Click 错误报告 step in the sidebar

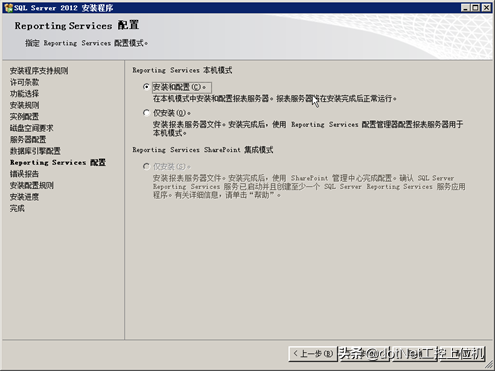pyautogui.click(x=24, y=174)
